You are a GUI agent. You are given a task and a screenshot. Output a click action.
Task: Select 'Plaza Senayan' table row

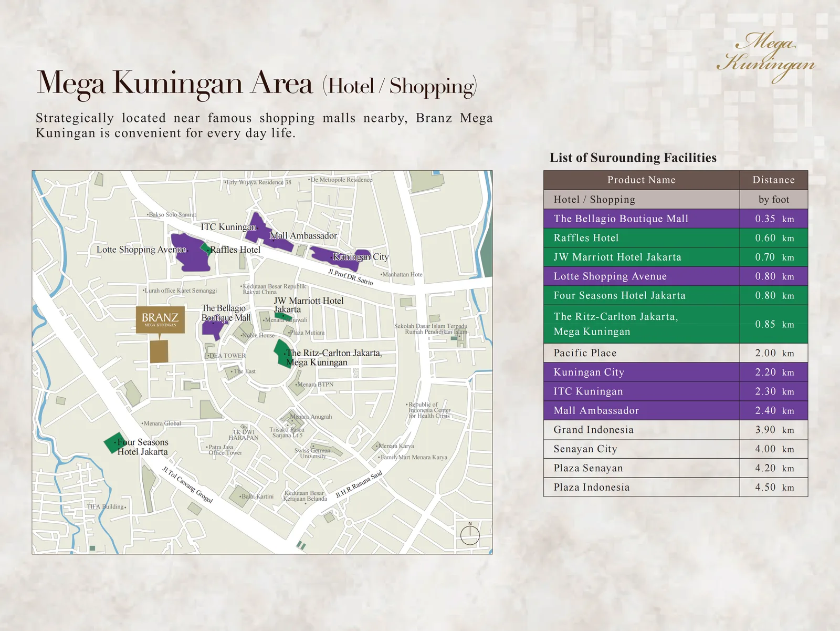676,468
